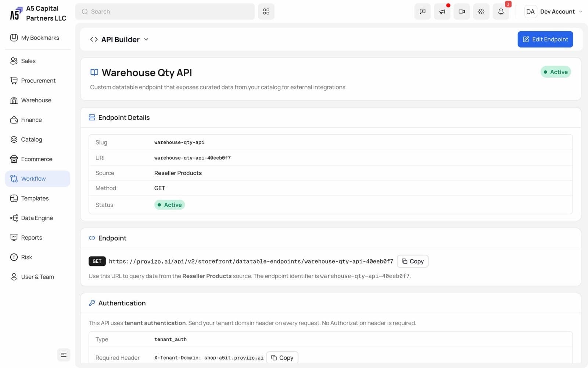Select the Workflow menu item
588x368 pixels.
pos(37,178)
